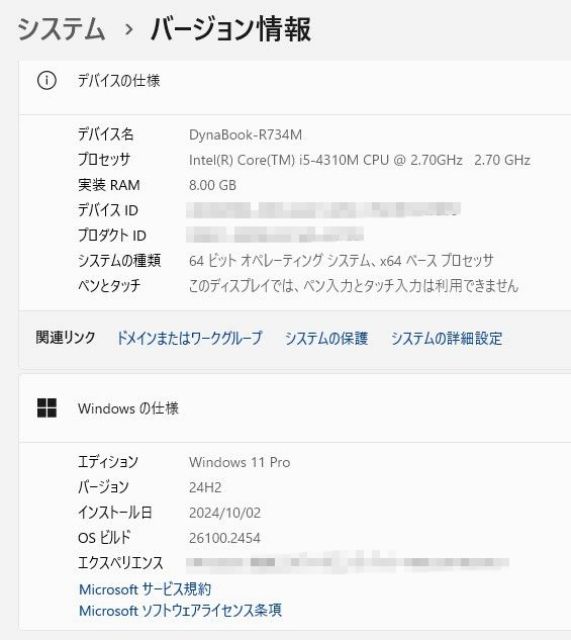Click the 24H2 version value
The image size is (571, 640).
[x=205, y=487]
